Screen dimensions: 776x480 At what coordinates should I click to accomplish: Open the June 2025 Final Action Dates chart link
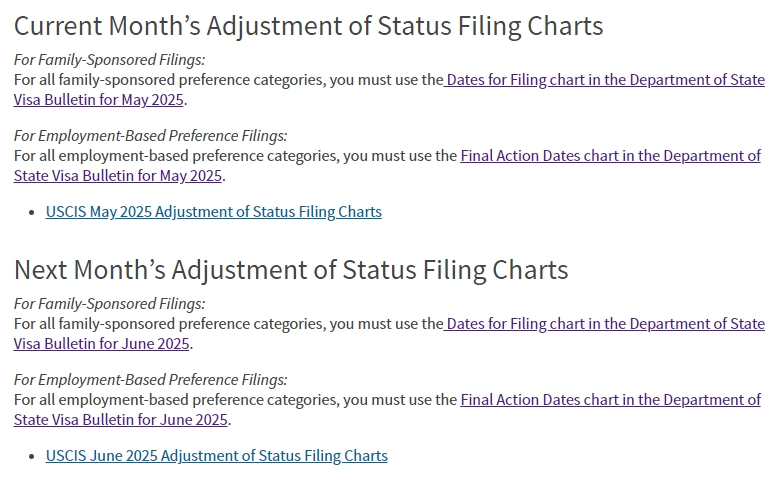[610, 399]
